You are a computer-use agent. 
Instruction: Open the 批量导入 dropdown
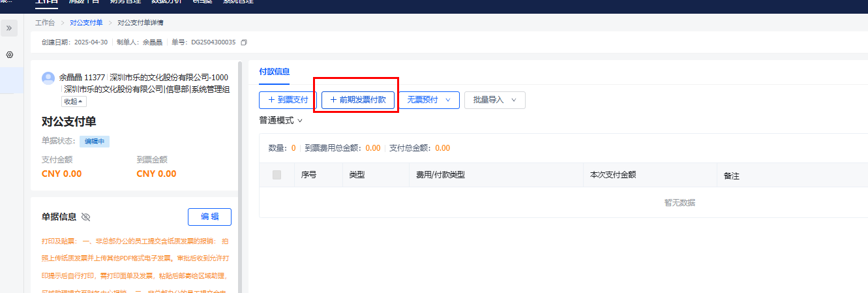tap(494, 100)
